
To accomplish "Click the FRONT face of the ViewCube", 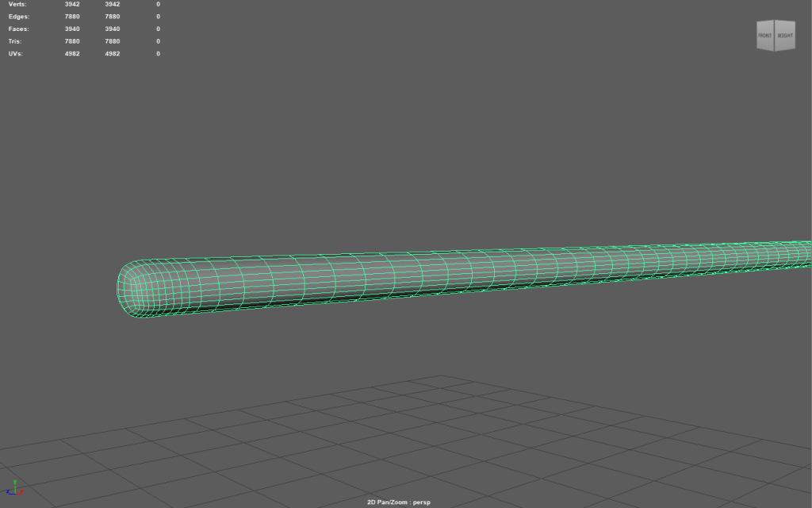I will (765, 37).
